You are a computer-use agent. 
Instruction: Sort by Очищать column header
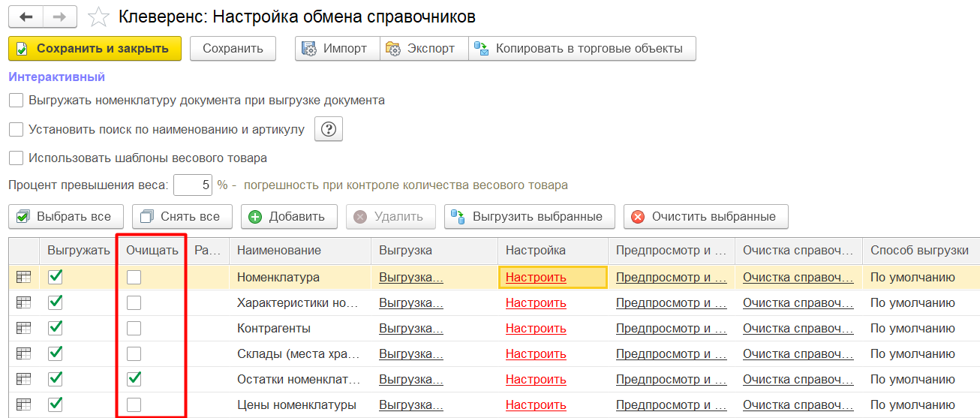(152, 250)
